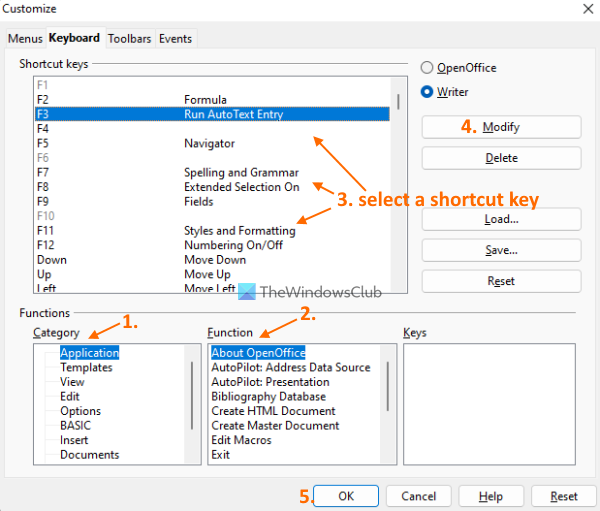Select the OpenOffice radio button

428,68
